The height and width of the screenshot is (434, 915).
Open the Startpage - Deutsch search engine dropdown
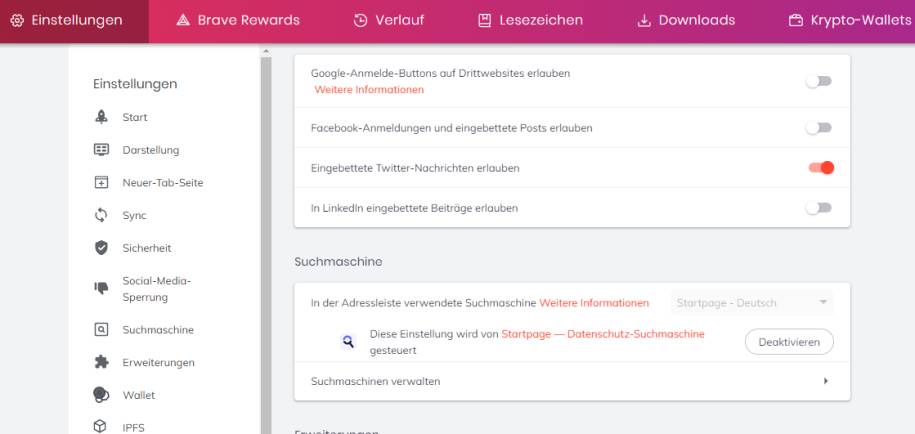[752, 303]
